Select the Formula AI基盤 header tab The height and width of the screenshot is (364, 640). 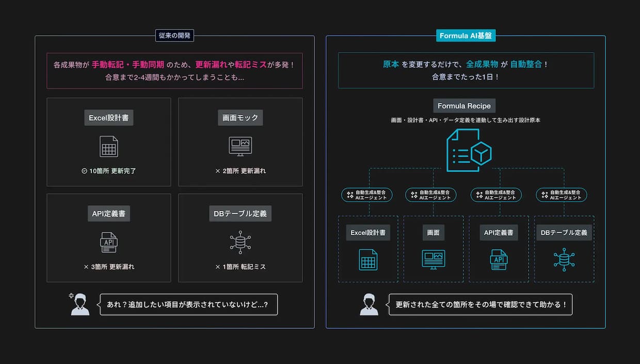point(465,36)
